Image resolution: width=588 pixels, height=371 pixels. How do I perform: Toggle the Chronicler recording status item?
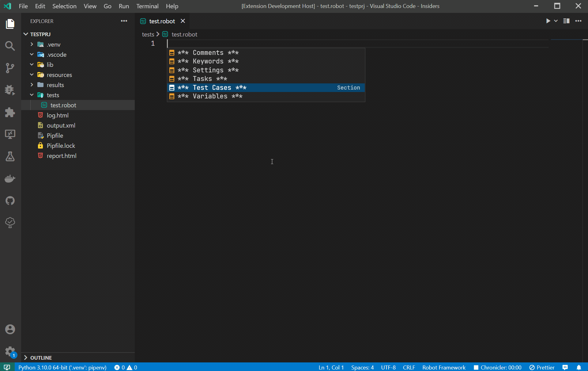497,367
